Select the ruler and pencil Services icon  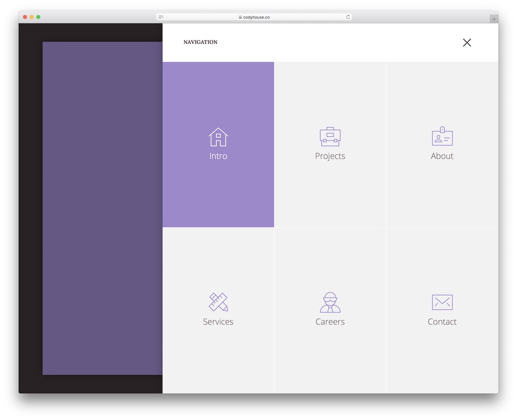tap(218, 302)
